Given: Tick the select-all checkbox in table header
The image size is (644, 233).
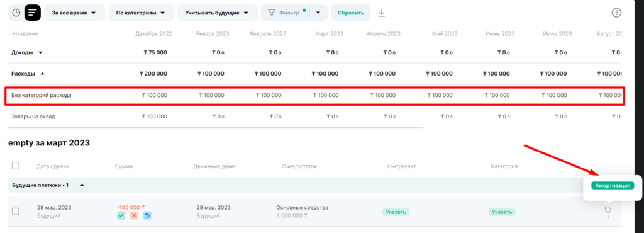Looking at the screenshot, I should point(16,166).
